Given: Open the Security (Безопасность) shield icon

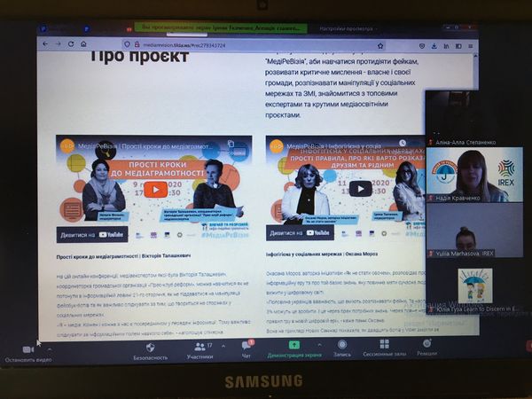Looking at the screenshot, I should click(x=149, y=348).
